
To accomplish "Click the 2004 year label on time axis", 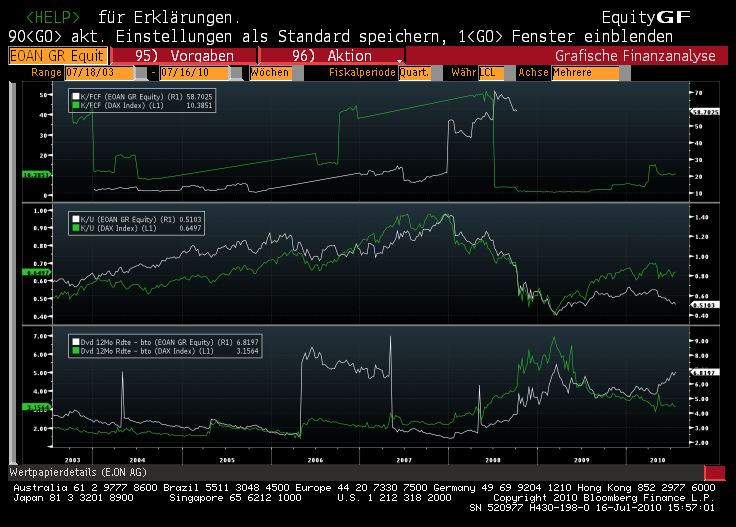I will tap(137, 460).
